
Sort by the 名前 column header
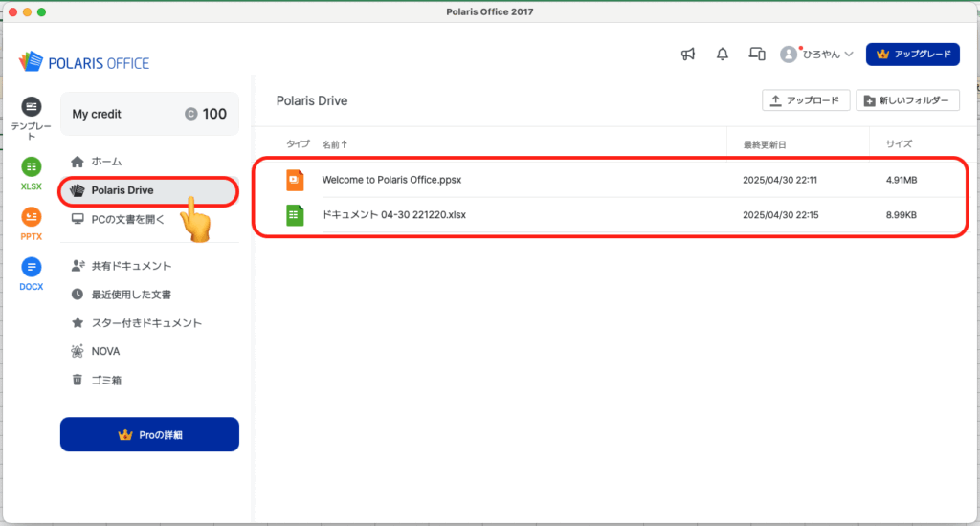click(x=334, y=144)
